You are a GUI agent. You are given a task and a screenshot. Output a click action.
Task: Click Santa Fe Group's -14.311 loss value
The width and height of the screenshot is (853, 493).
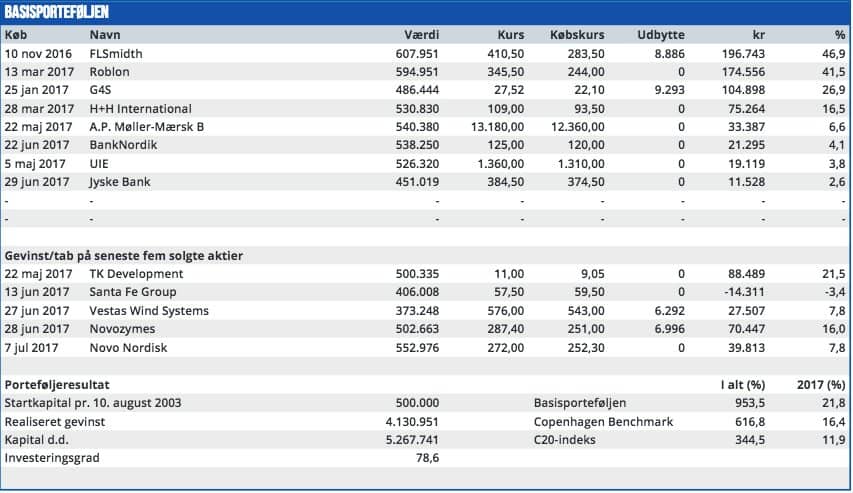click(741, 292)
